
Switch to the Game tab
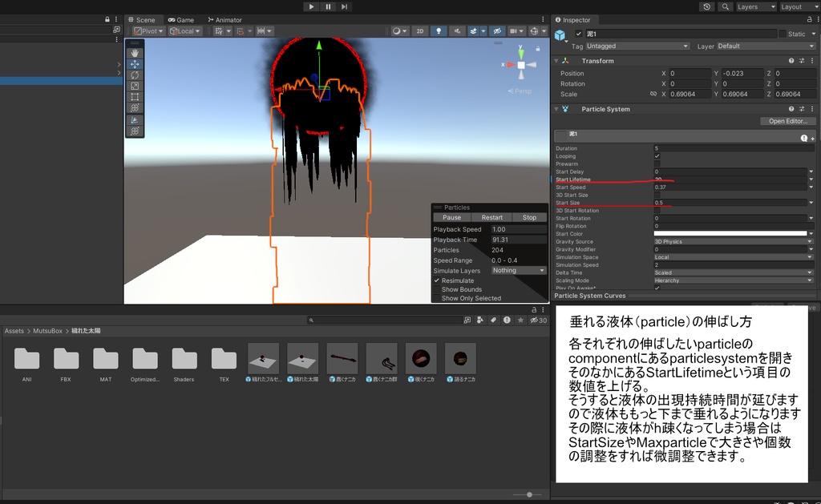click(181, 20)
